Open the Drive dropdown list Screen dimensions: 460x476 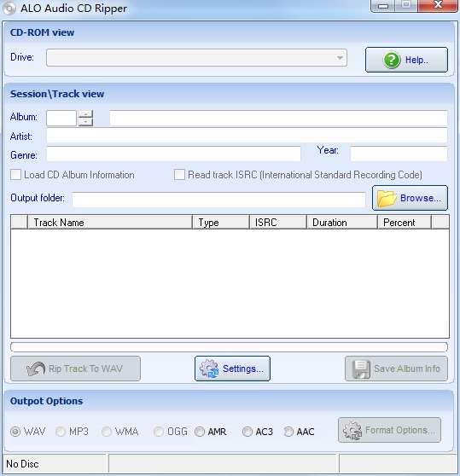[x=196, y=58]
